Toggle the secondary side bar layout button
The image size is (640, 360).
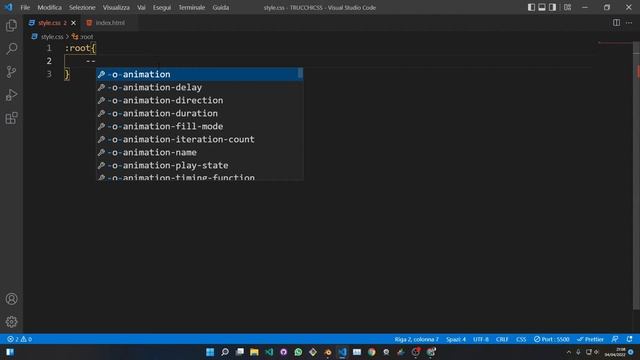click(552, 7)
